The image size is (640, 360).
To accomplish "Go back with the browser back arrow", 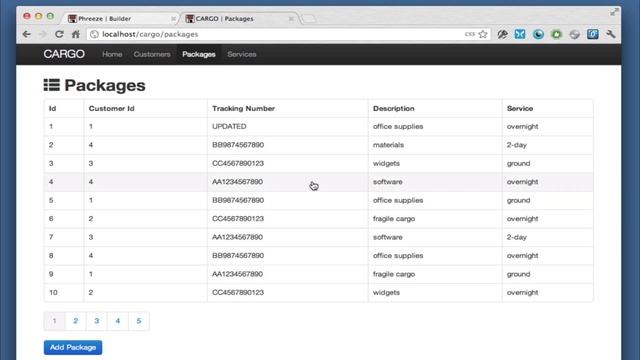I will tap(27, 34).
